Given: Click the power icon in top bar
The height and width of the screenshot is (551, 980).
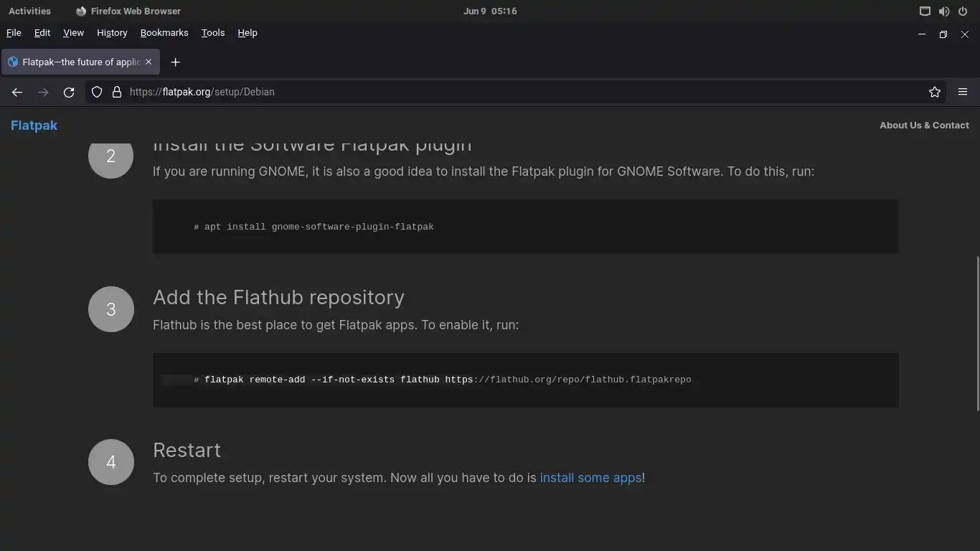Looking at the screenshot, I should [x=963, y=11].
